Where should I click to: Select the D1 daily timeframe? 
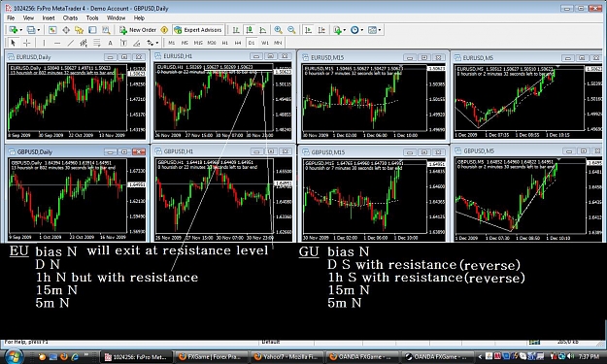(x=252, y=43)
